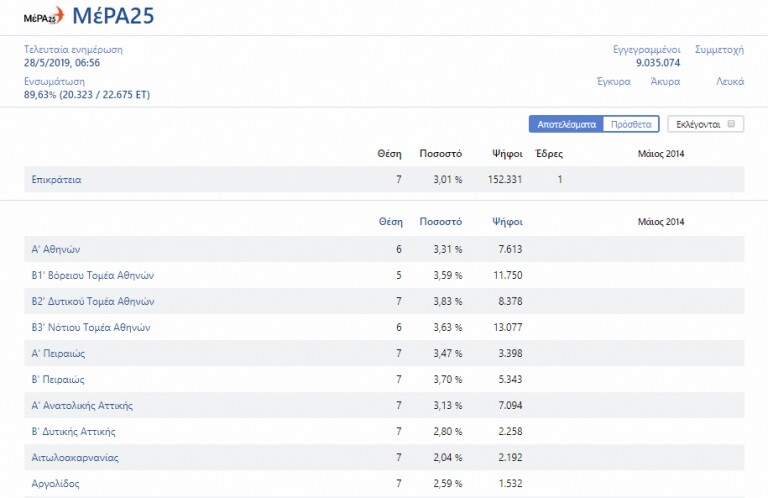Click the 3,70 % percentage value
768x498 pixels.
coord(447,379)
